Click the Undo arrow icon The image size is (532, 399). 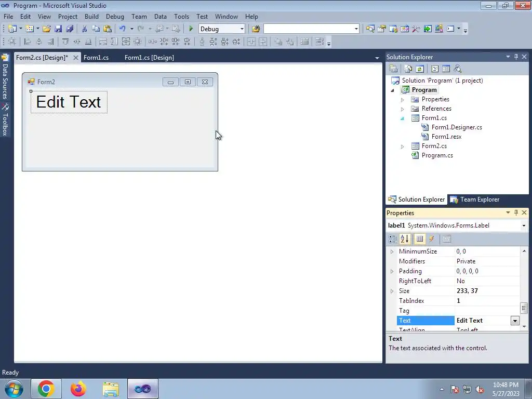123,29
